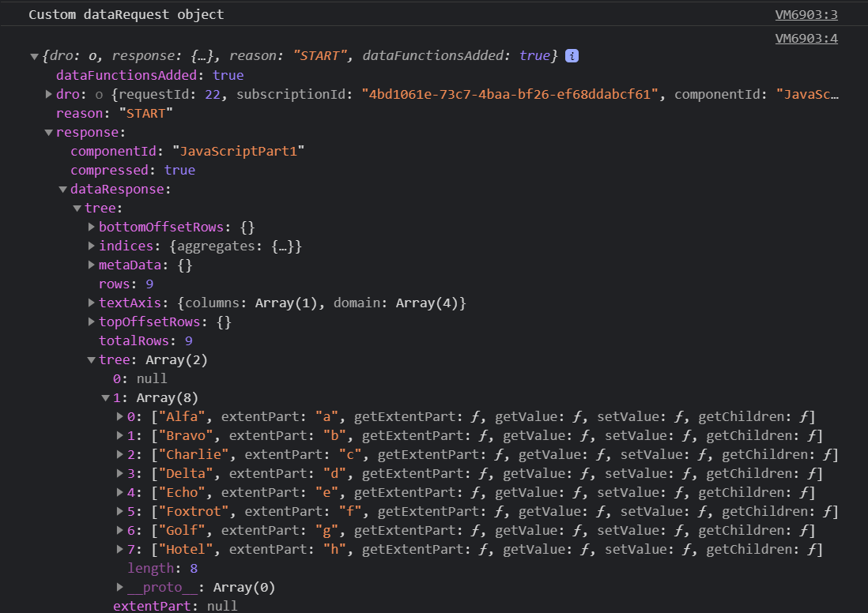Collapse the tree object under dataResponse
The height and width of the screenshot is (613, 868).
point(77,209)
